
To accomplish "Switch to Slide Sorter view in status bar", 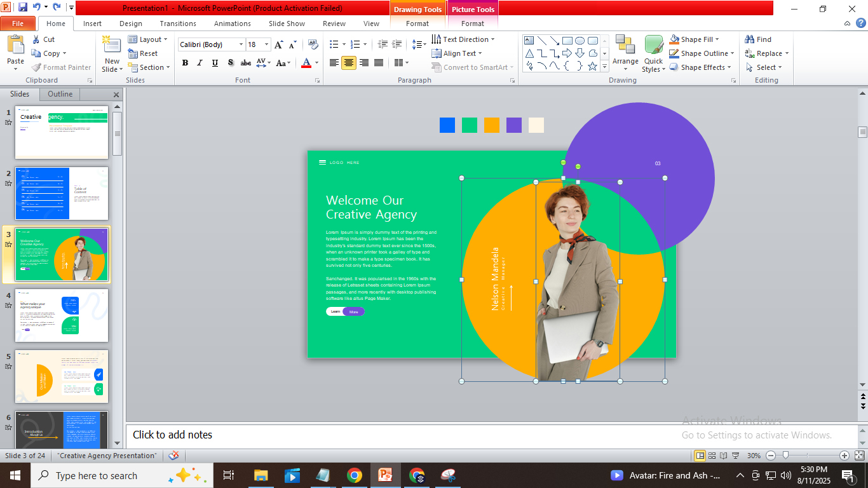I will point(712,456).
